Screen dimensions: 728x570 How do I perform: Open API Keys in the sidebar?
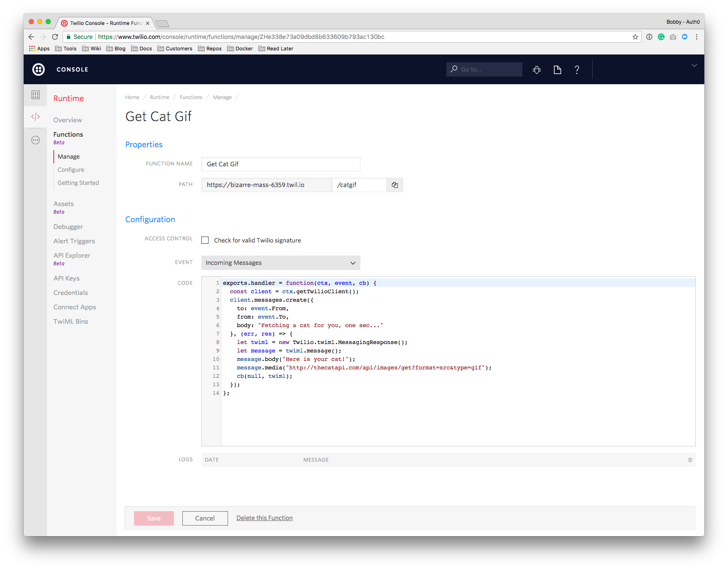(x=66, y=278)
